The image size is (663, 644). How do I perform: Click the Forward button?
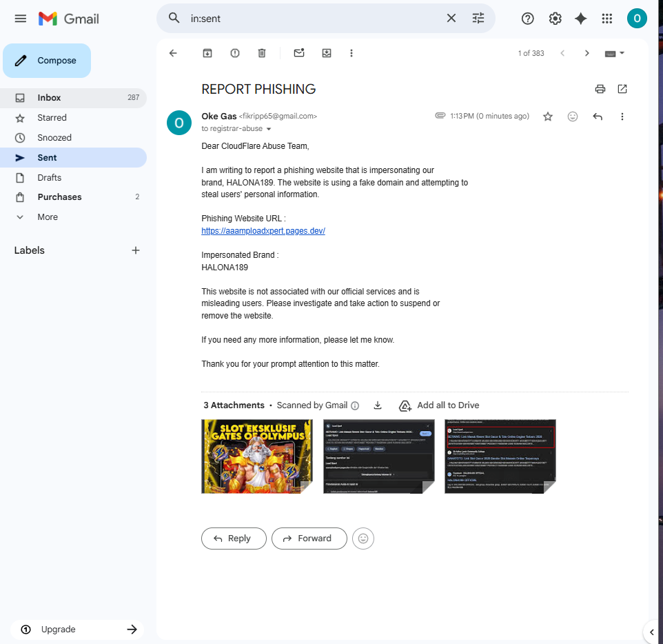pos(309,539)
